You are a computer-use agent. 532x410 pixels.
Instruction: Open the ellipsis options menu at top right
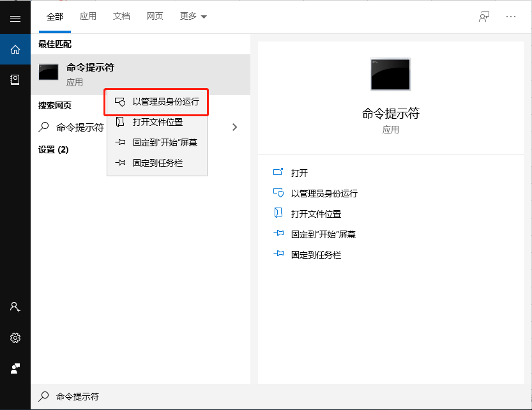(x=511, y=16)
